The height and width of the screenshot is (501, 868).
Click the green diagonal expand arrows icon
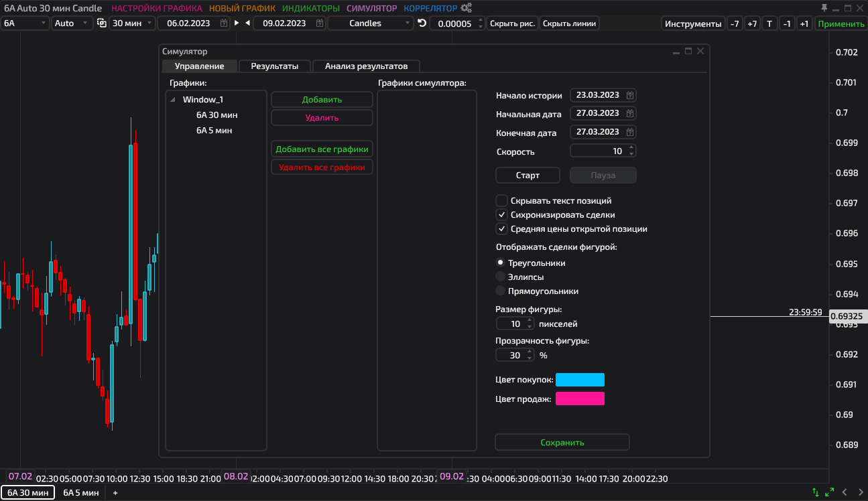[829, 492]
